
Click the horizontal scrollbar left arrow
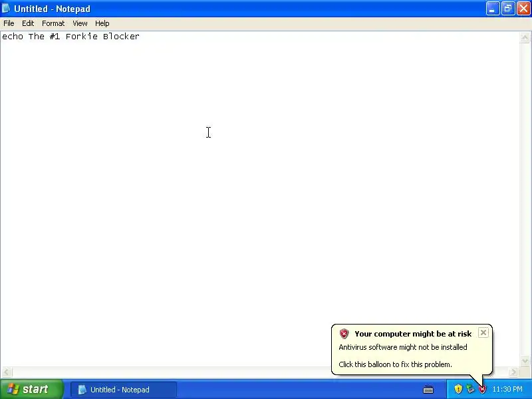point(7,372)
